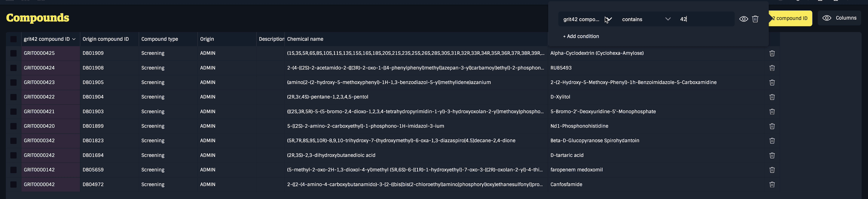This screenshot has width=868, height=199.
Task: Click the Chemical name column header
Action: tap(305, 39)
